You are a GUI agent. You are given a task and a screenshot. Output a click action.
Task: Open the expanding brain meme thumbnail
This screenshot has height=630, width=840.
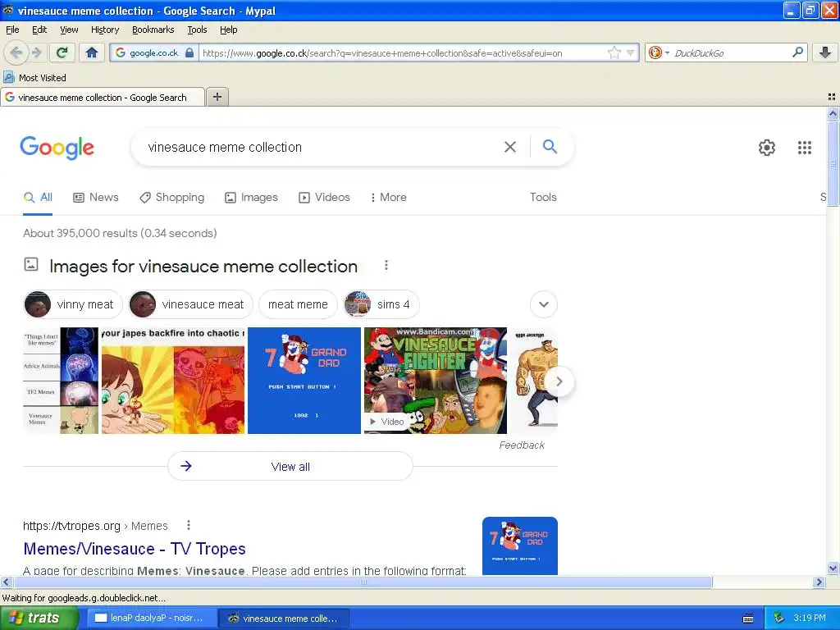(61, 381)
